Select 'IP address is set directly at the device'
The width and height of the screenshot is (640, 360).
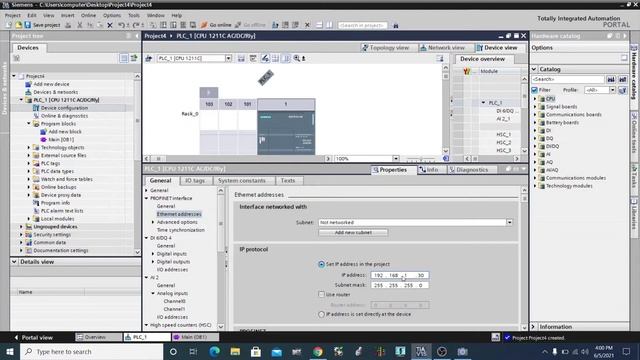tap(321, 314)
